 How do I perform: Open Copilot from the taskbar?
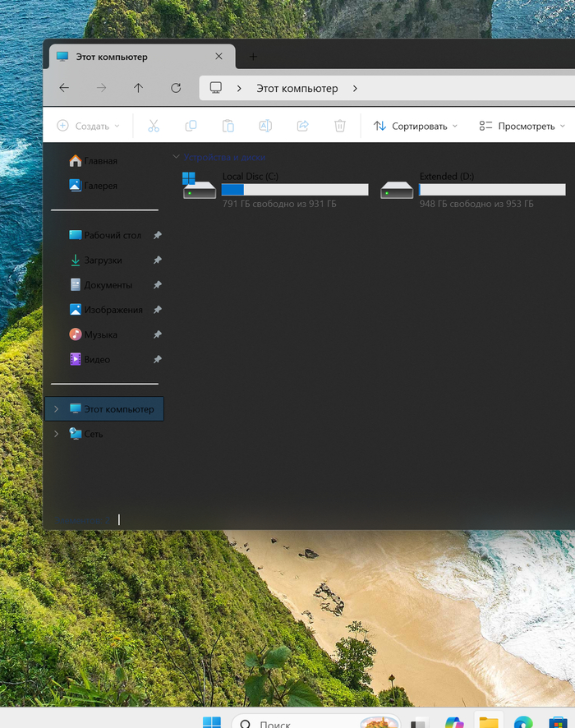pyautogui.click(x=453, y=722)
